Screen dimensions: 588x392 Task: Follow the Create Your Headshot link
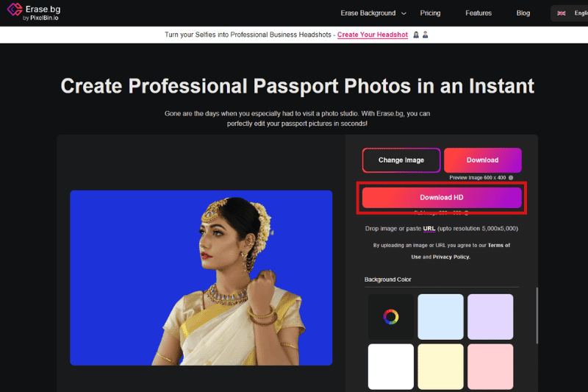pyautogui.click(x=372, y=35)
